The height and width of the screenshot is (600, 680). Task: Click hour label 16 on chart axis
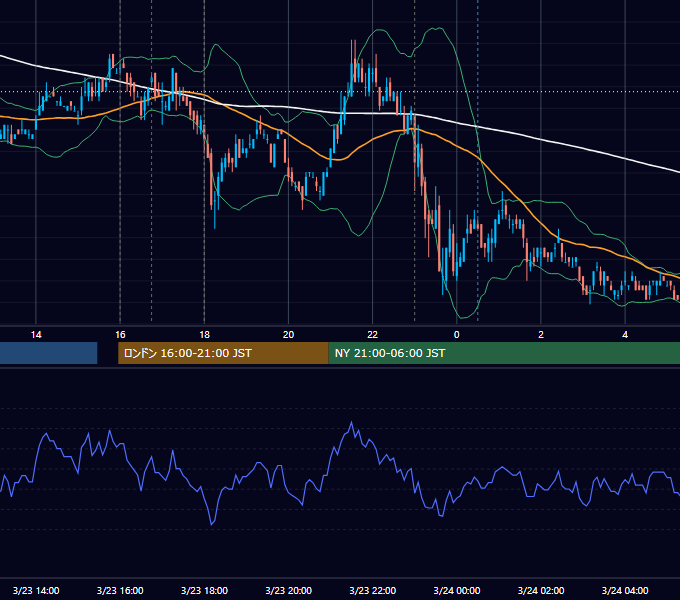(x=120, y=334)
